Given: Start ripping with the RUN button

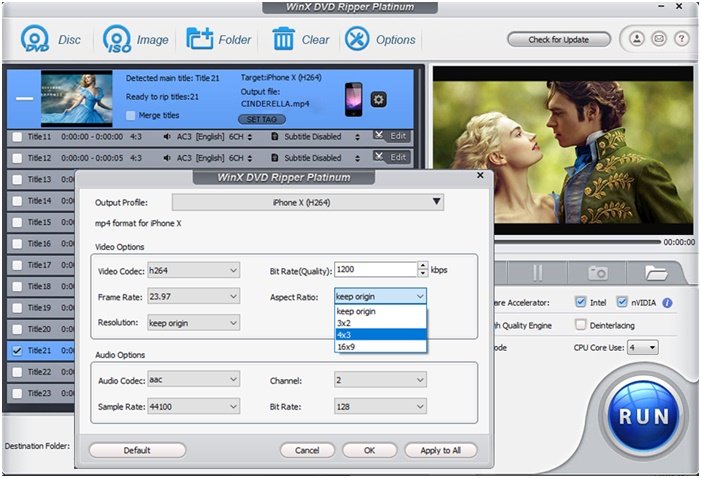Looking at the screenshot, I should point(643,416).
